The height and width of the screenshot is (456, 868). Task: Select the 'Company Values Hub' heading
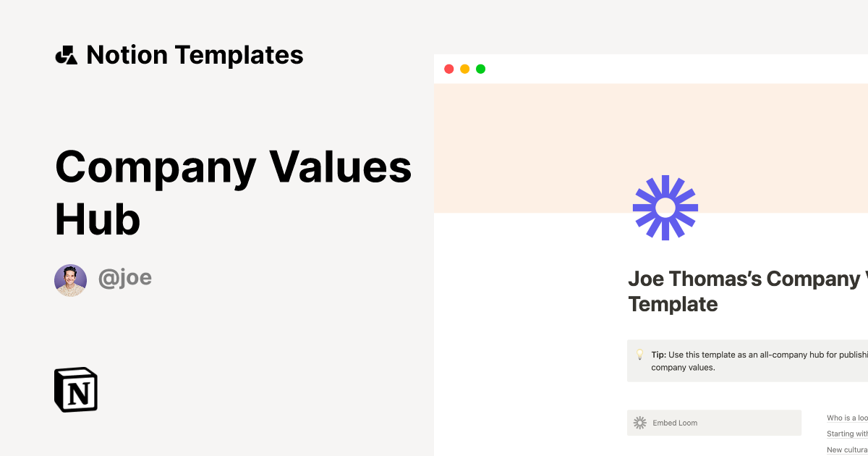(233, 193)
